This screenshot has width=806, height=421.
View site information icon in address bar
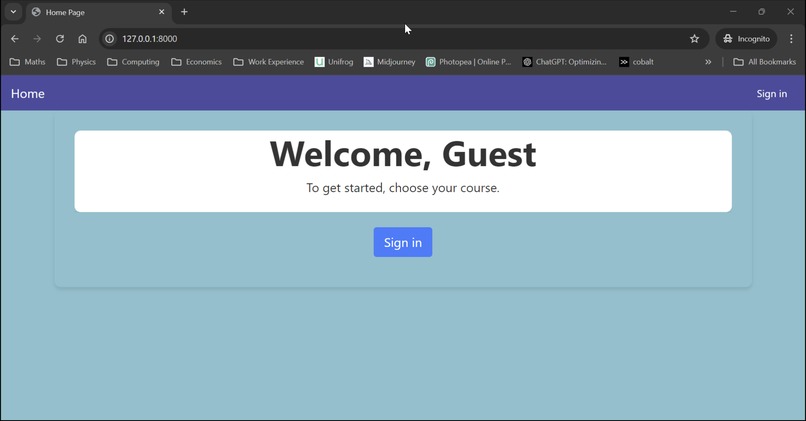[x=109, y=39]
